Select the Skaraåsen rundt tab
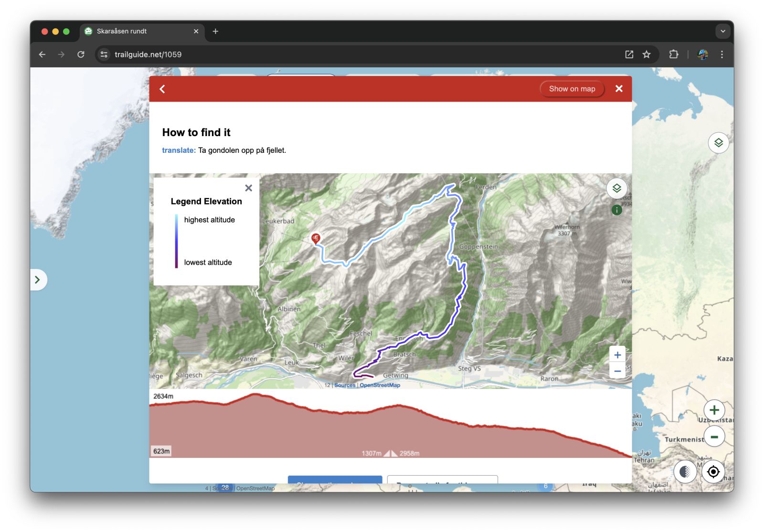Viewport: 764px width, 532px height. click(x=141, y=32)
